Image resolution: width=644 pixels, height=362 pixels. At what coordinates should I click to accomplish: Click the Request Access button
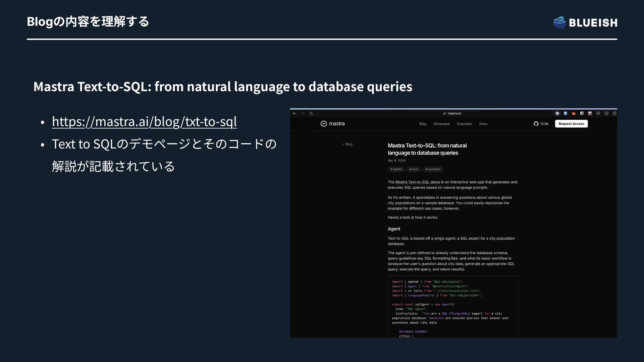point(571,124)
